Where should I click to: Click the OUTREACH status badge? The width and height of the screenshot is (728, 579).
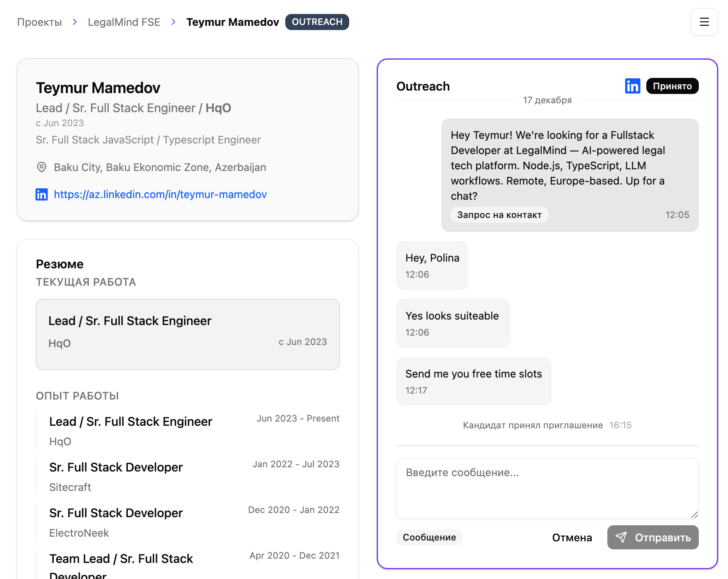pos(317,22)
